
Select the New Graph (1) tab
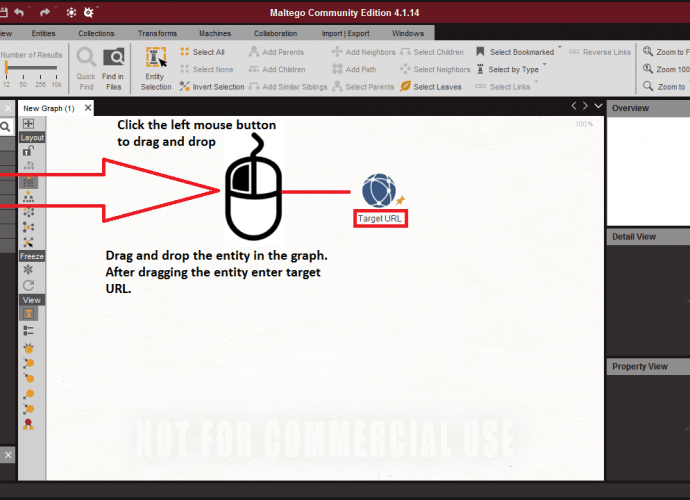click(x=49, y=108)
